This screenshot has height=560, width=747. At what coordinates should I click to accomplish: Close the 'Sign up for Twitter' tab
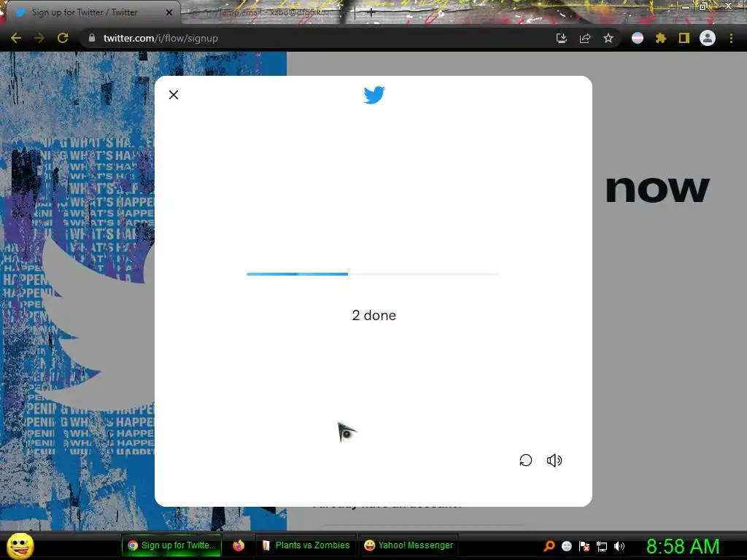169,12
